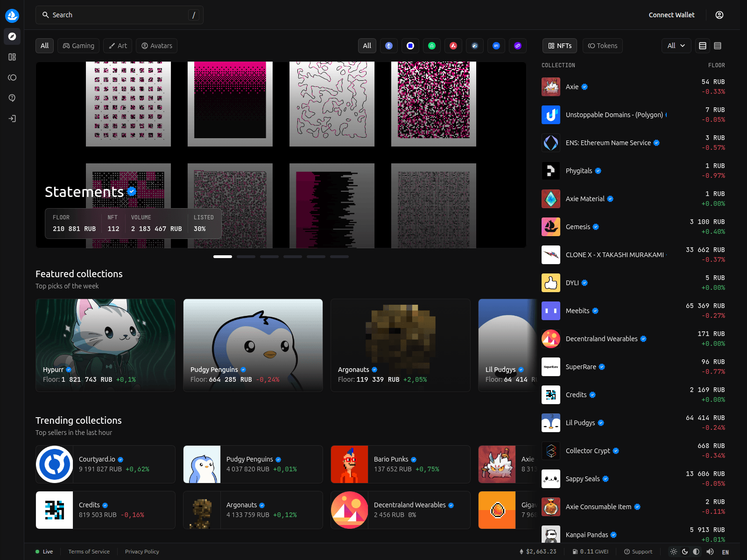Select the compact list view icon
This screenshot has height=560, width=747.
tap(718, 46)
